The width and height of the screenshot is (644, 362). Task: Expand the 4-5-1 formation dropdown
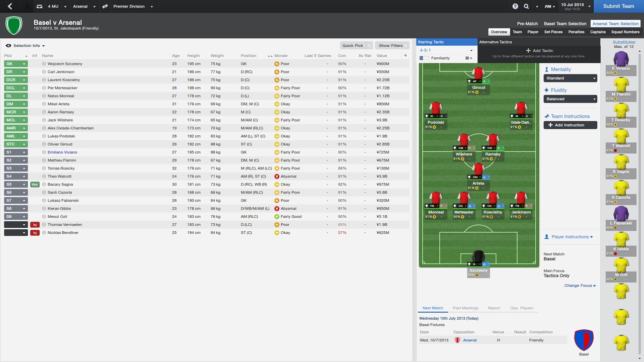coord(447,50)
